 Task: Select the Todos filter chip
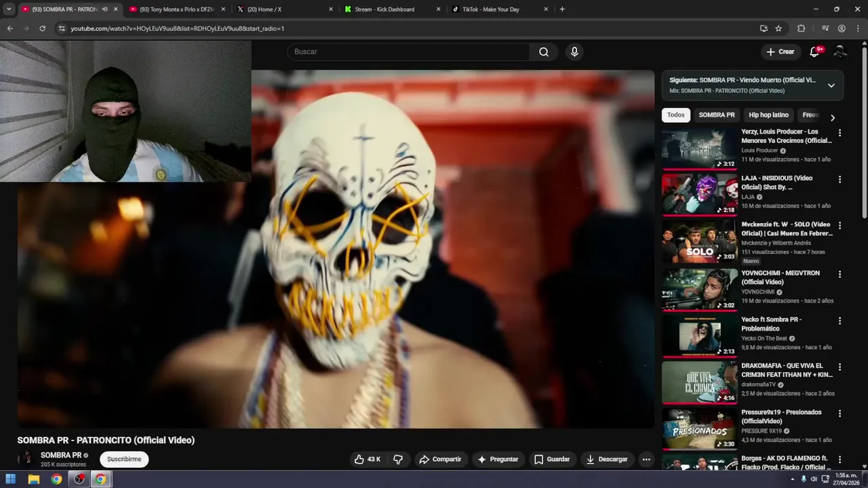(676, 115)
